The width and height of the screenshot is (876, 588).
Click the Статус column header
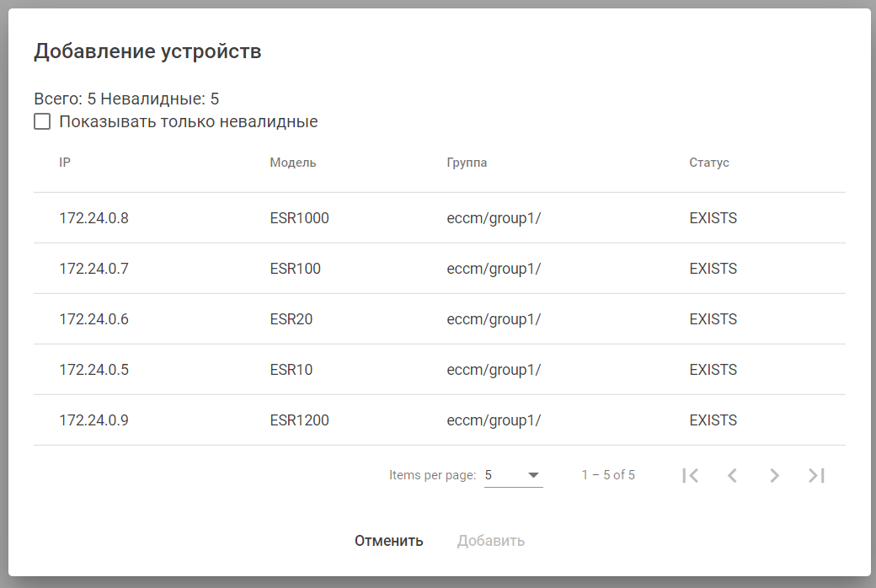coord(709,163)
